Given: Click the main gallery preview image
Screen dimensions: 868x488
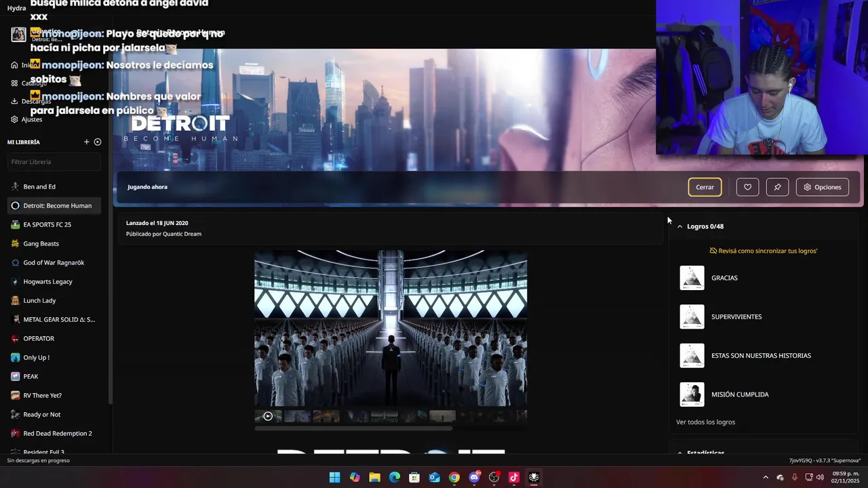Looking at the screenshot, I should (391, 328).
